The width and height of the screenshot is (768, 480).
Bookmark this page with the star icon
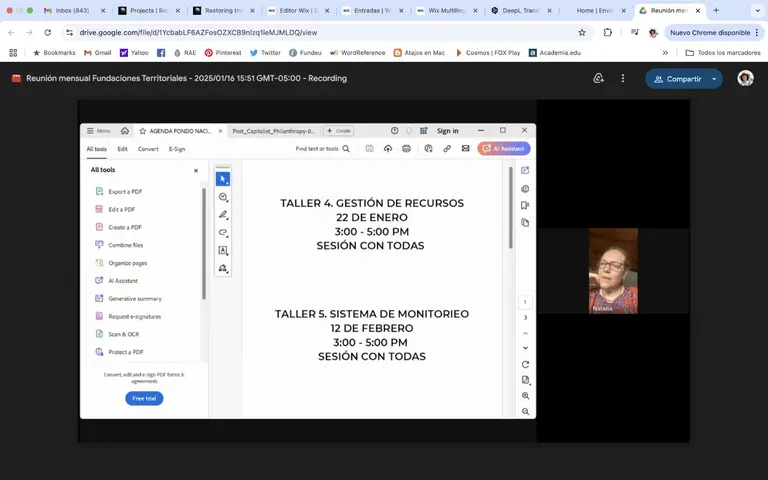click(x=582, y=32)
